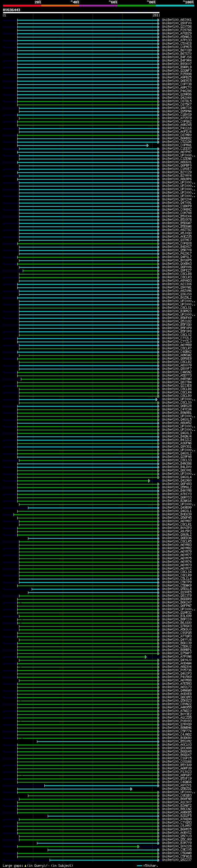197x868 pixels.
Task: Click hit label UniRef100_P25998
Action: (x=176, y=74)
